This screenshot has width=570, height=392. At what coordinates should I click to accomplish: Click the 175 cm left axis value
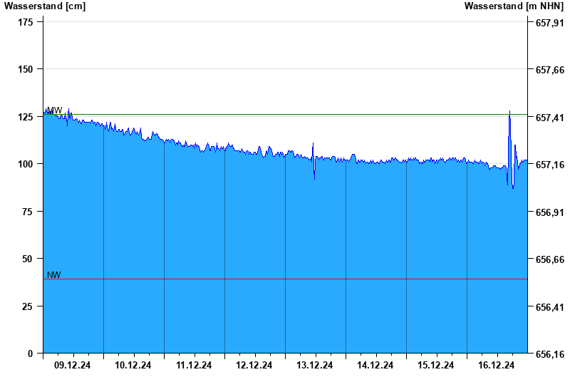point(26,22)
